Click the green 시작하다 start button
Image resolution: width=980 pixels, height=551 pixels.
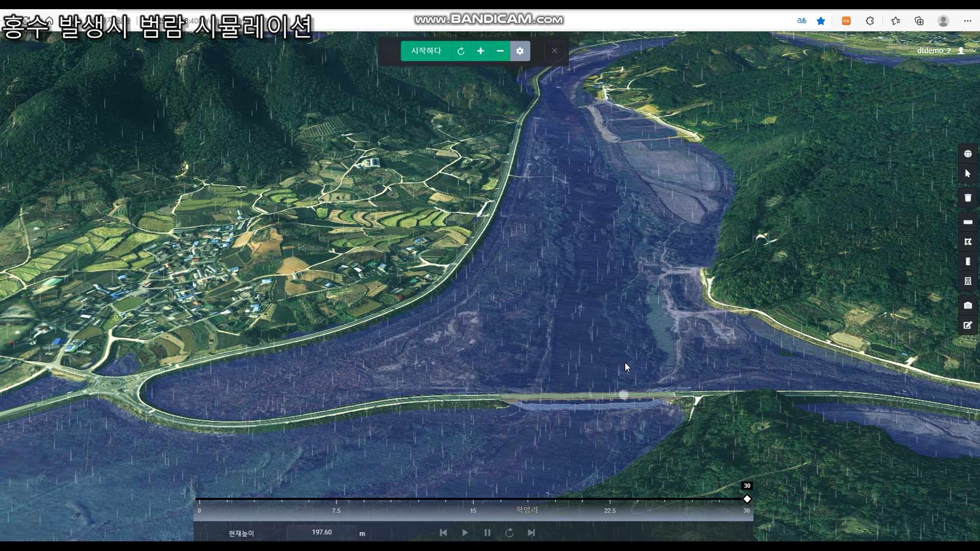click(x=426, y=51)
